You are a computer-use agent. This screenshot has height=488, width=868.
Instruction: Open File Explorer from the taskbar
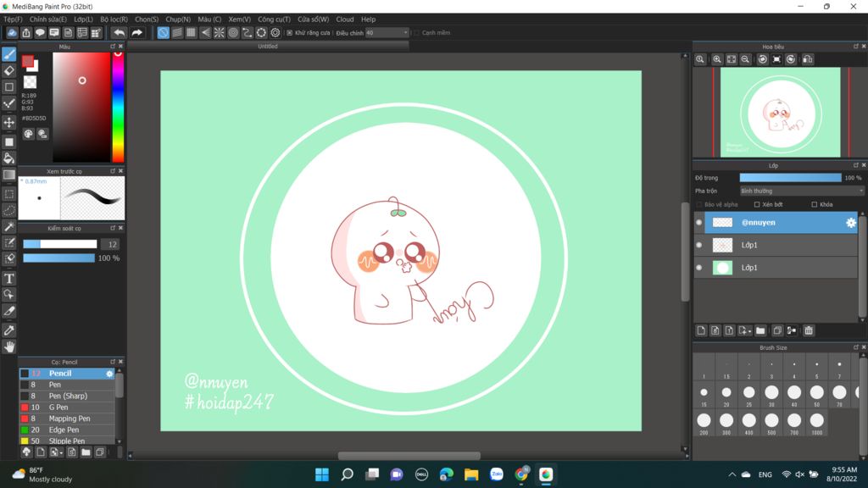[x=471, y=474]
